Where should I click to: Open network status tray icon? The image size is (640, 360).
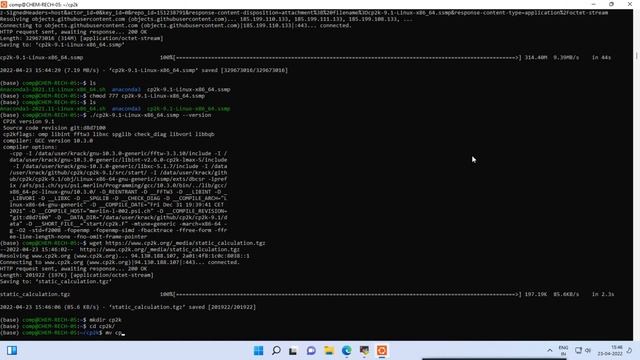[x=578, y=351]
